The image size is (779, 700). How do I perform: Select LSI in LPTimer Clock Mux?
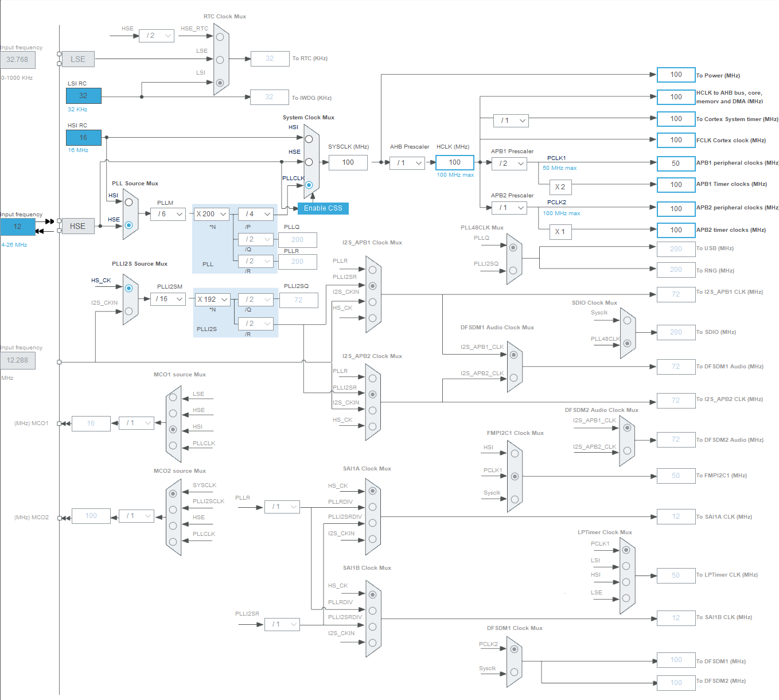pyautogui.click(x=626, y=566)
